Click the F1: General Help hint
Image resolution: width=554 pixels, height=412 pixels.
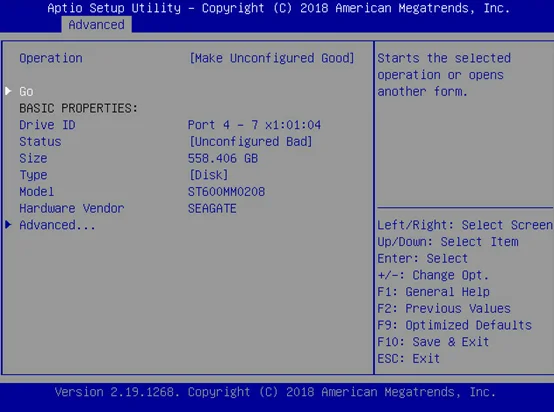(x=433, y=292)
